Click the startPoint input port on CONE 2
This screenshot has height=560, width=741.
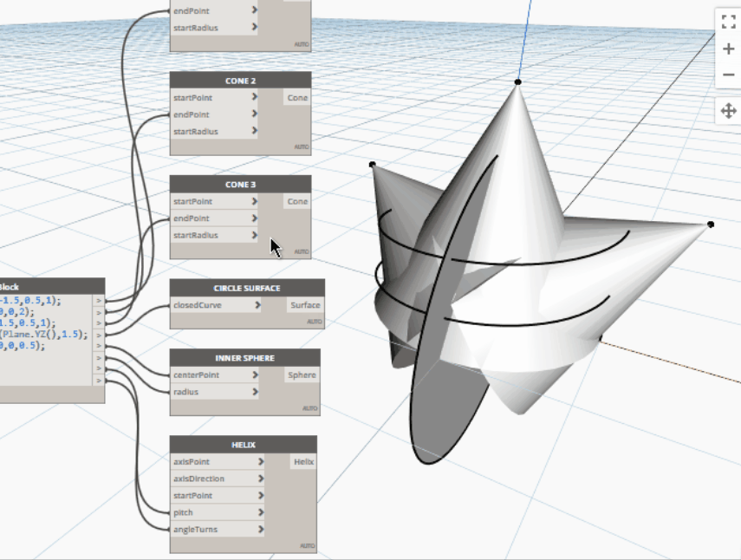(214, 97)
